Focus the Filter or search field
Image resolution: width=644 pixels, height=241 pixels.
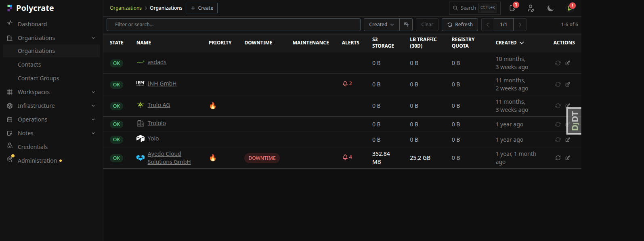point(233,25)
